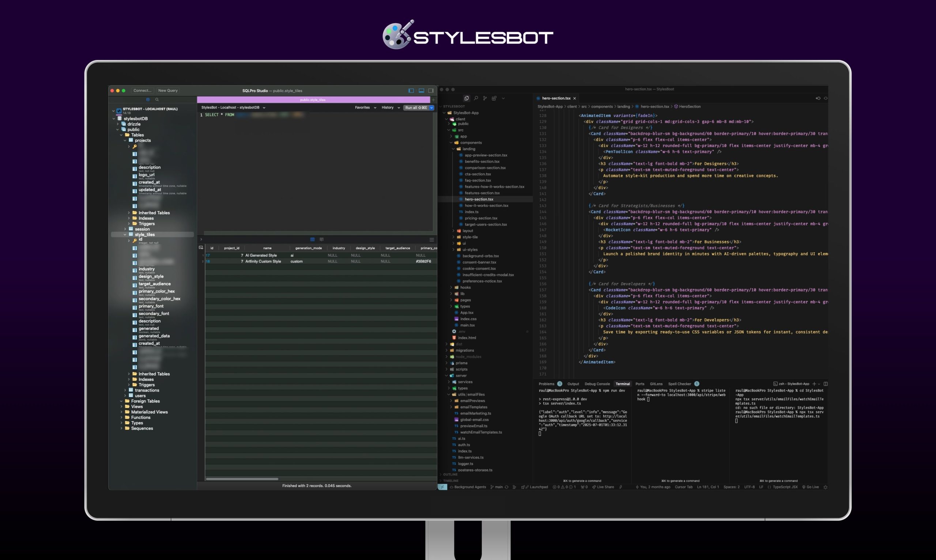936x560 pixels.
Task: Open pricing-section.tsx in file explorer
Action: pyautogui.click(x=481, y=218)
